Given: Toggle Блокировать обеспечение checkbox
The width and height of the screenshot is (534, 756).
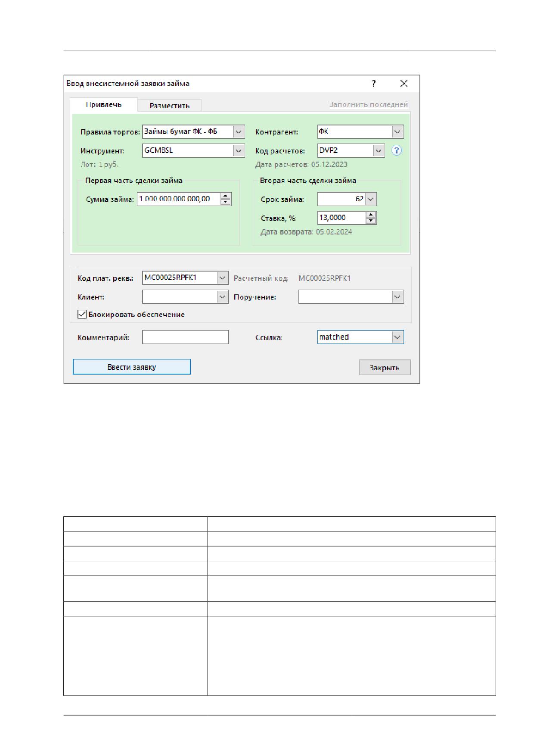Looking at the screenshot, I should (x=82, y=314).
